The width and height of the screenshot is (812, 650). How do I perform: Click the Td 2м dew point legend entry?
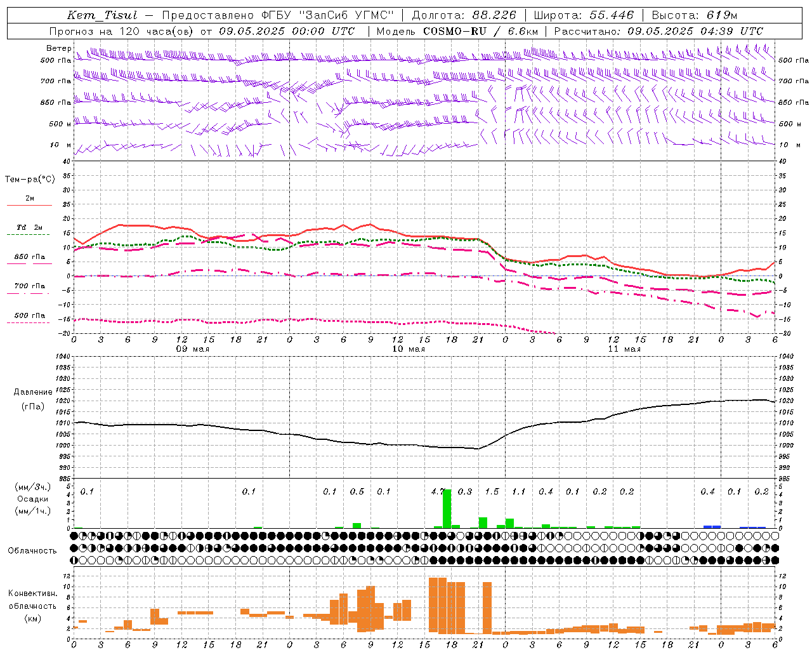click(30, 227)
